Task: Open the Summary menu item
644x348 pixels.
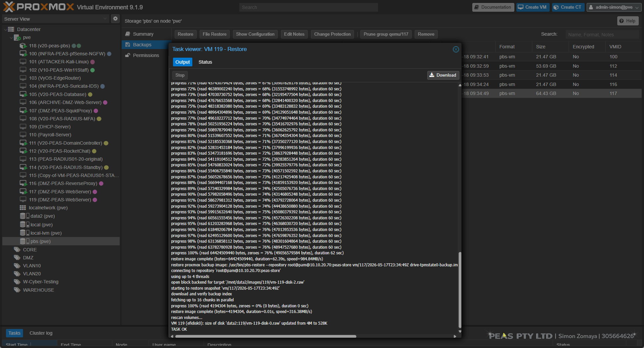Action: [x=147, y=34]
